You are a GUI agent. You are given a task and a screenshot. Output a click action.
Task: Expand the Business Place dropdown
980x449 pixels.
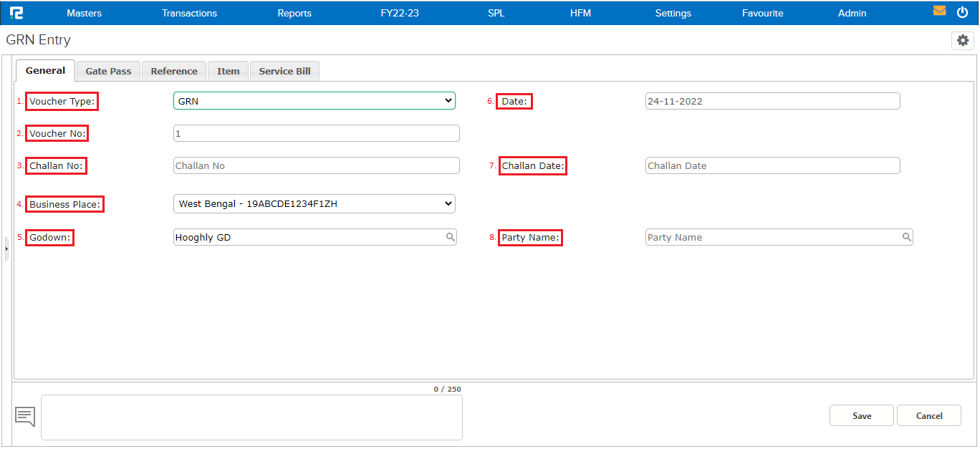coord(314,204)
